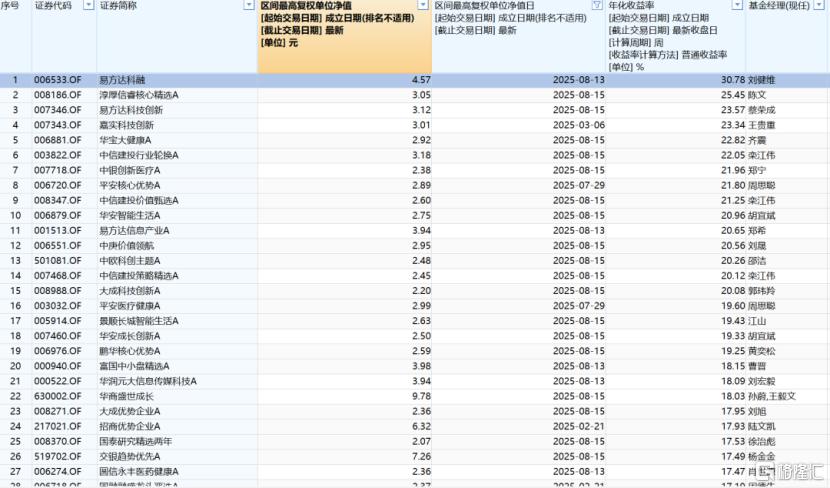Image resolution: width=830 pixels, height=488 pixels.
Task: Click fund name 华宝大健康A
Action: coord(125,140)
